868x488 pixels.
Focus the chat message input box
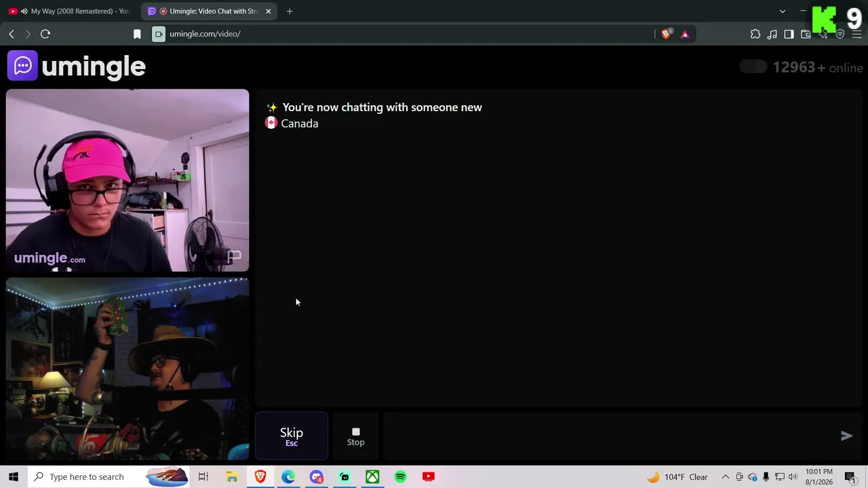[608, 436]
